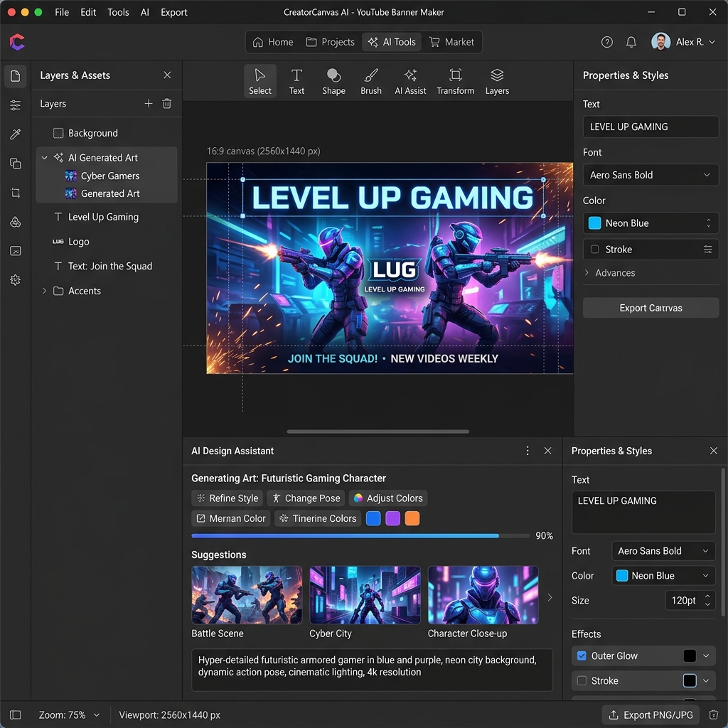Enable Stroke checkbox in top properties panel

coord(594,250)
